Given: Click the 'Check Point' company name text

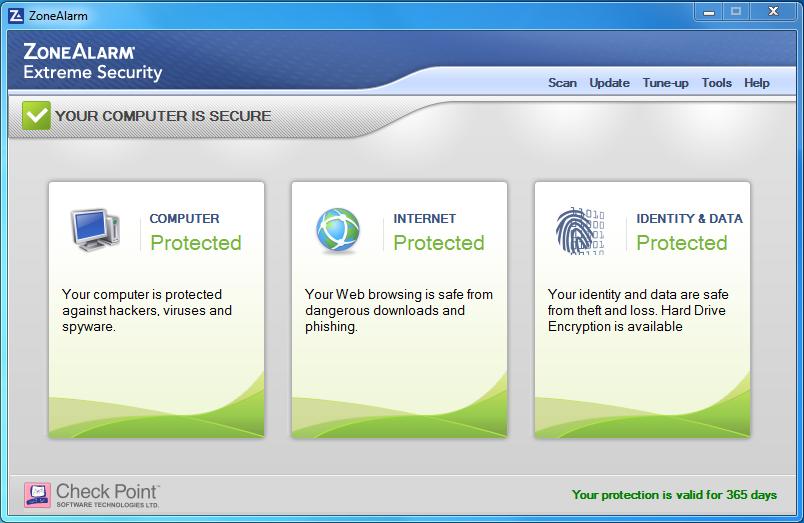Looking at the screenshot, I should 107,491.
